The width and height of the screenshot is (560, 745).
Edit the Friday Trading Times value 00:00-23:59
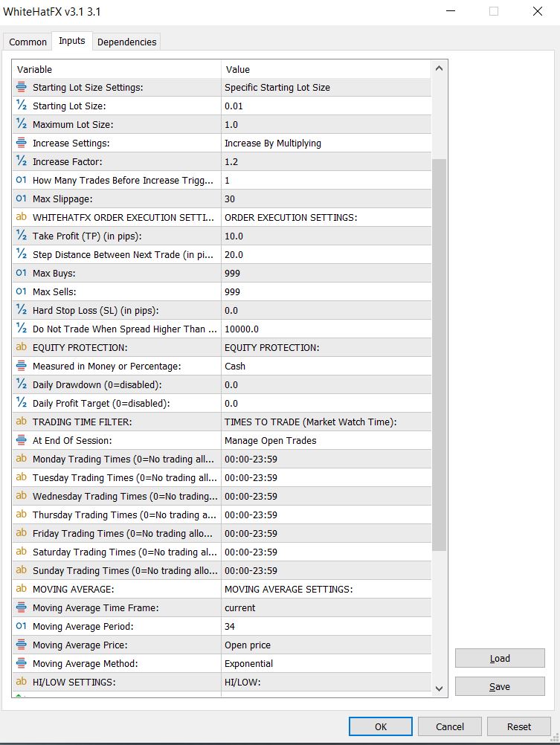[326, 534]
